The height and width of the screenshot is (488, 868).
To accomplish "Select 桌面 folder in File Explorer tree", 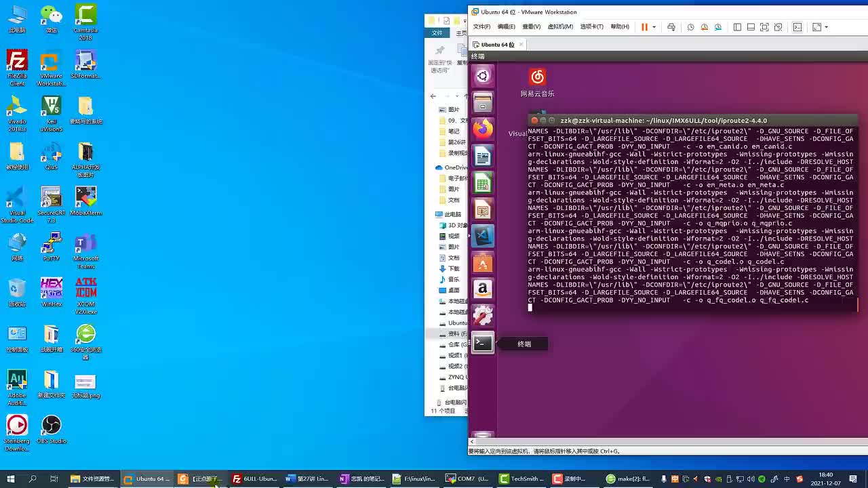I will click(x=449, y=290).
